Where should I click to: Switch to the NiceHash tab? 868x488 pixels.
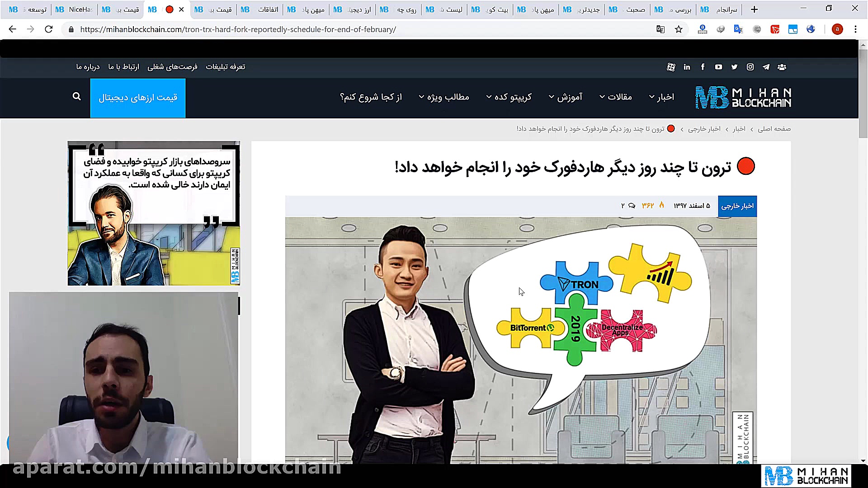[x=75, y=9]
